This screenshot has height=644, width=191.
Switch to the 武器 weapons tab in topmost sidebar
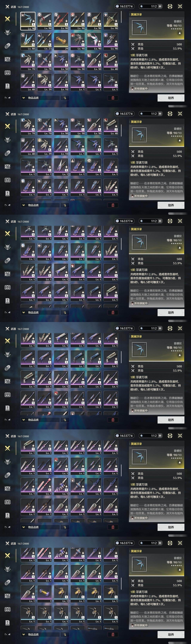click(7, 19)
